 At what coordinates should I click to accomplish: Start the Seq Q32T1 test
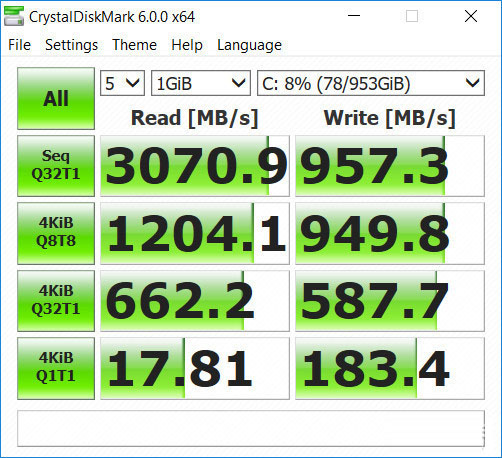(x=56, y=166)
